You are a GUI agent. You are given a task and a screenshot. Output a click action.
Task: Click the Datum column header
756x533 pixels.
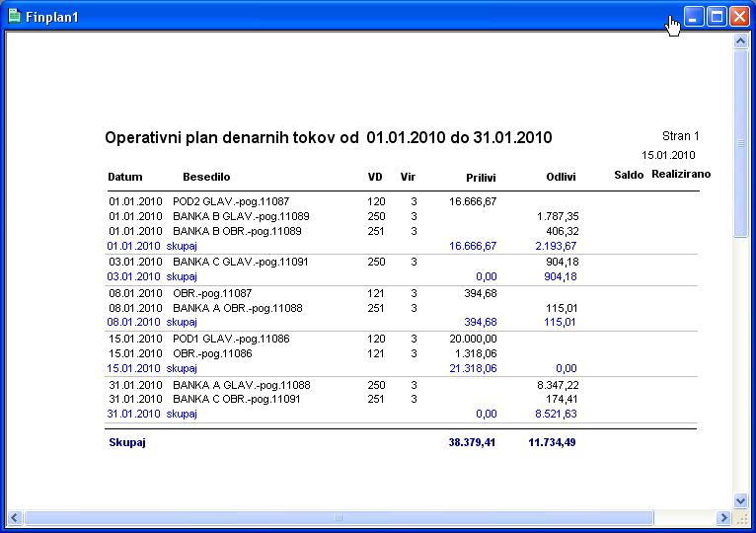pyautogui.click(x=125, y=177)
